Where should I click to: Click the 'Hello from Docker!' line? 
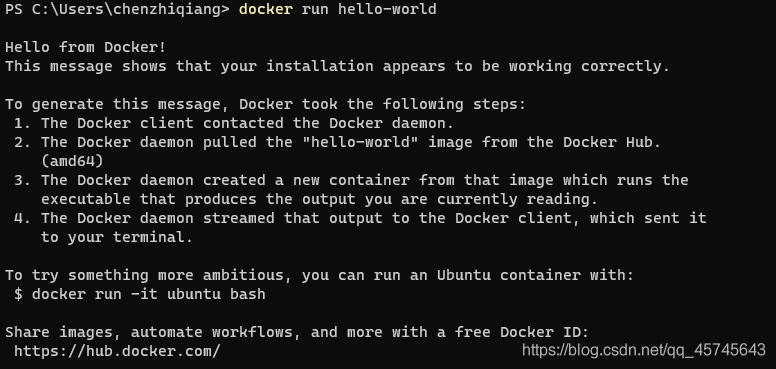(x=86, y=47)
